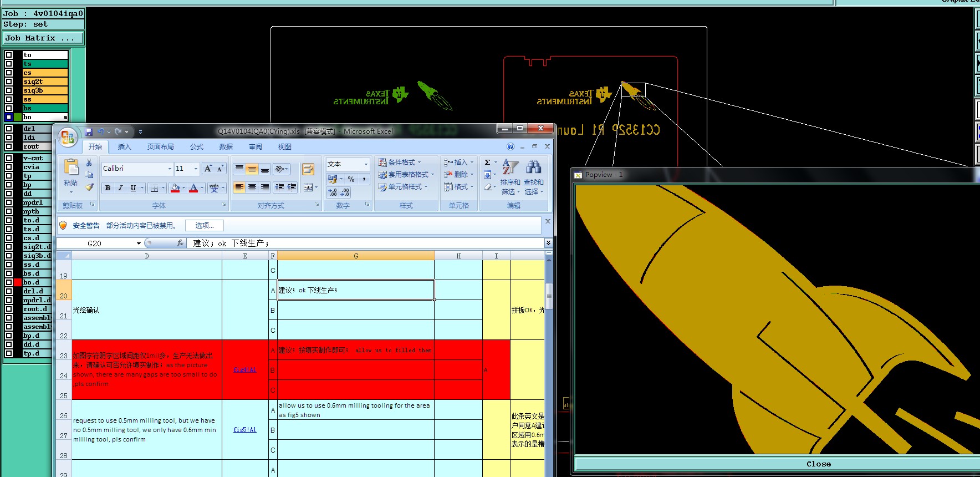Click the Top Align icon
The height and width of the screenshot is (477, 980).
(x=239, y=169)
